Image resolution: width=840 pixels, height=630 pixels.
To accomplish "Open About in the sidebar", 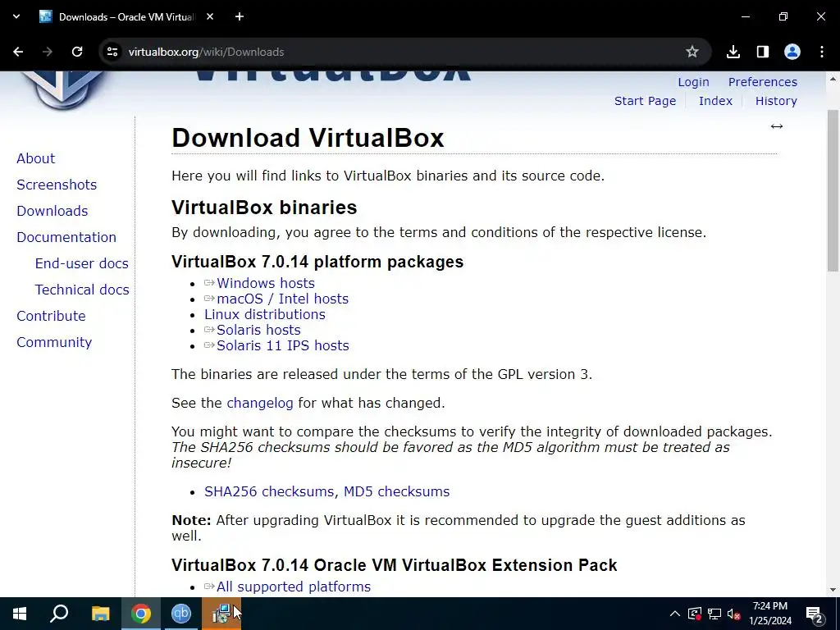I will (x=36, y=158).
